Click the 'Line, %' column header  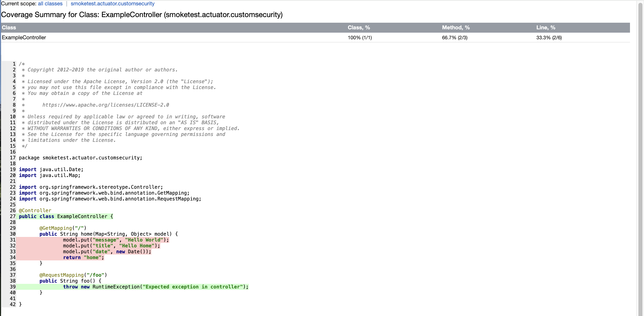tap(546, 28)
